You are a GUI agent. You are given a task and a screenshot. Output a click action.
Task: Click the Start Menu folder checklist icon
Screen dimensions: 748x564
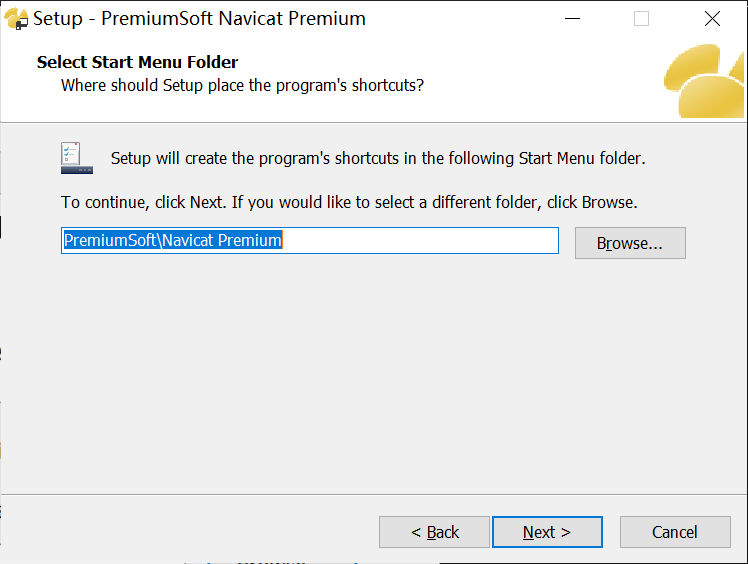pos(78,157)
